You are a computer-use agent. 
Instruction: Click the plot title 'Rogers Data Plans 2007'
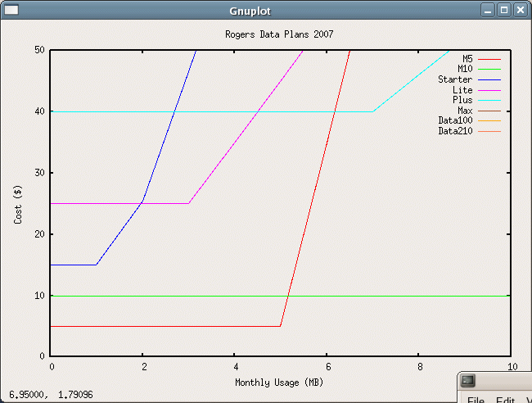279,34
